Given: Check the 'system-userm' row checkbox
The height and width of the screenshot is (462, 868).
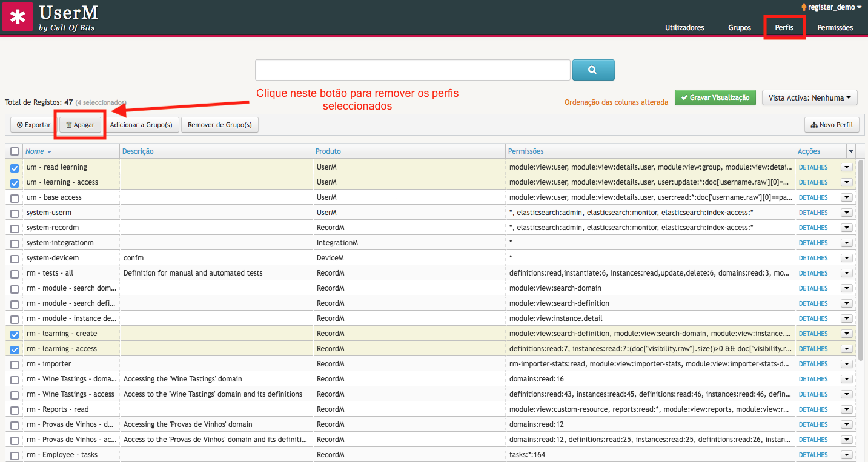Looking at the screenshot, I should (15, 213).
